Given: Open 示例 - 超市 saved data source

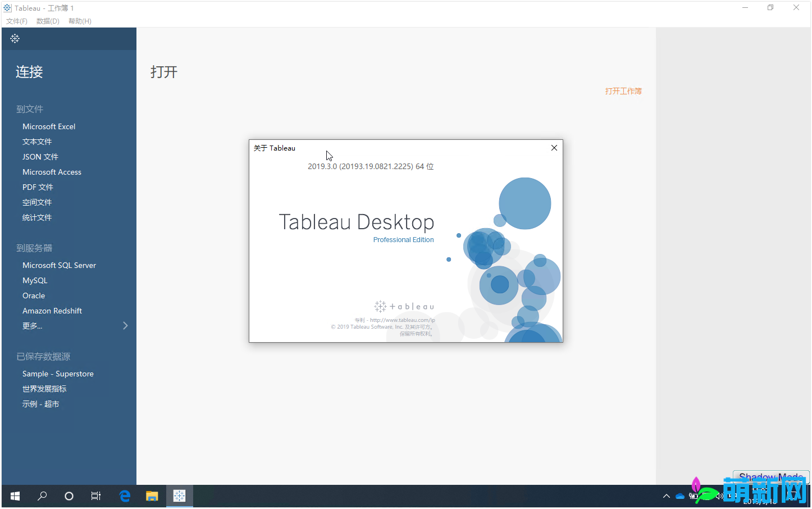Looking at the screenshot, I should pyautogui.click(x=40, y=404).
